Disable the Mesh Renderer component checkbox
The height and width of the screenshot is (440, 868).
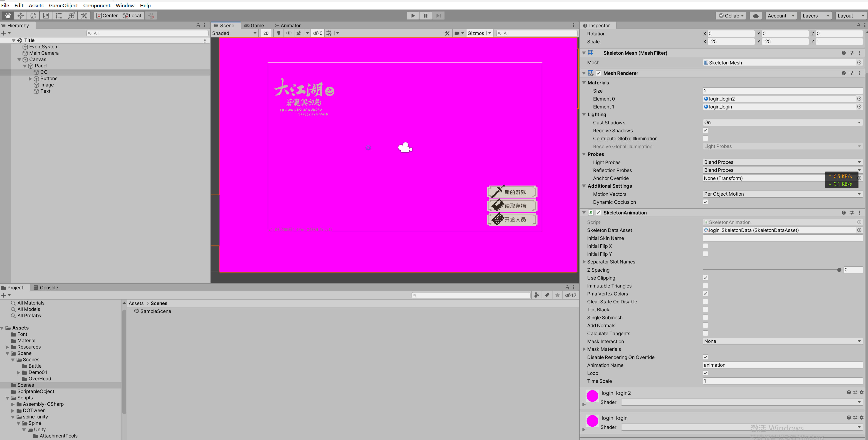[x=598, y=73]
